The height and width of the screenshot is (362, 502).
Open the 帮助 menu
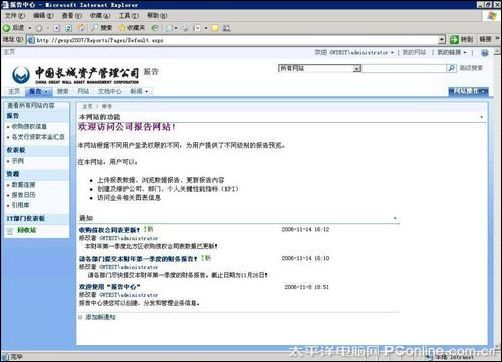coord(157,16)
